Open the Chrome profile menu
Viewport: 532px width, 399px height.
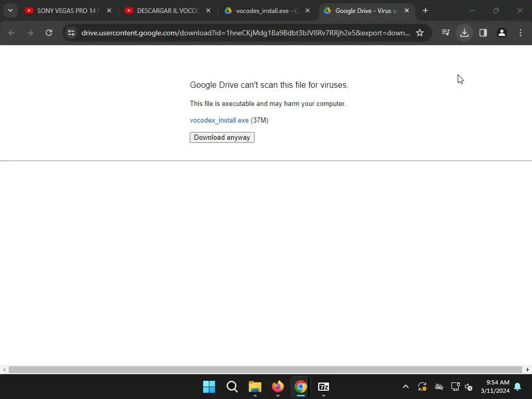502,33
